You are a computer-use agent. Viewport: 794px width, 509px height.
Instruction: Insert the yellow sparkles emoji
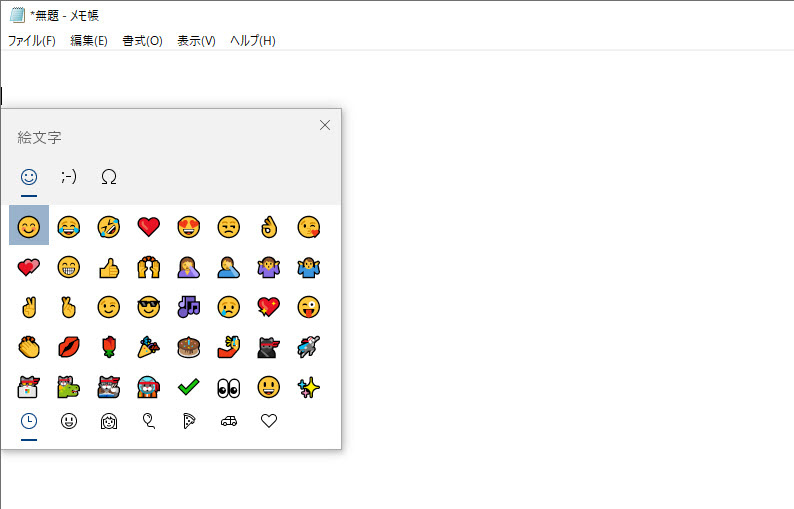click(308, 387)
